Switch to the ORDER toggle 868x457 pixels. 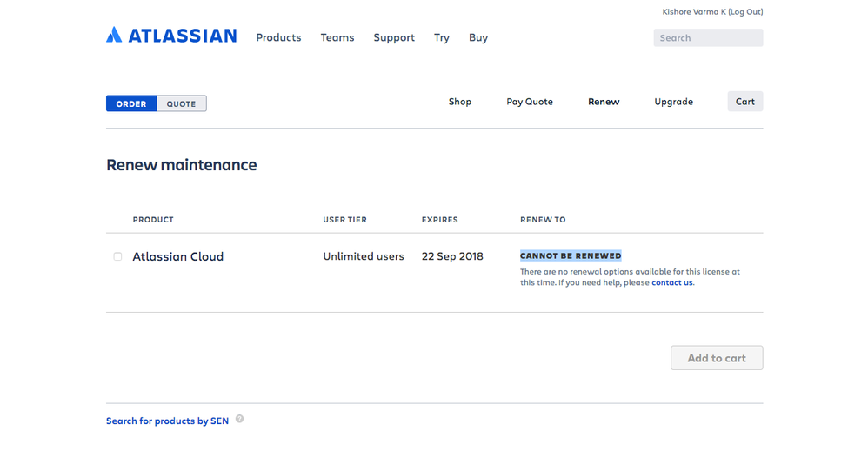131,103
